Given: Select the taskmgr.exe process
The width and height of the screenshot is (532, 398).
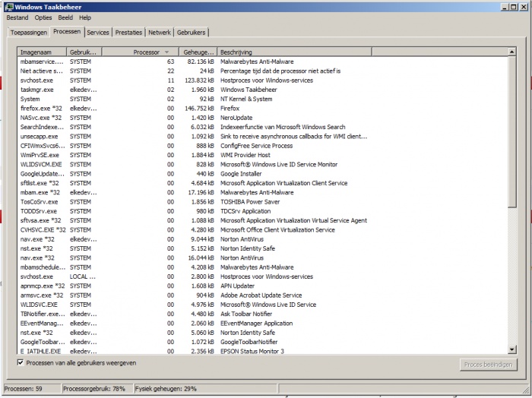Looking at the screenshot, I should coord(263,90).
